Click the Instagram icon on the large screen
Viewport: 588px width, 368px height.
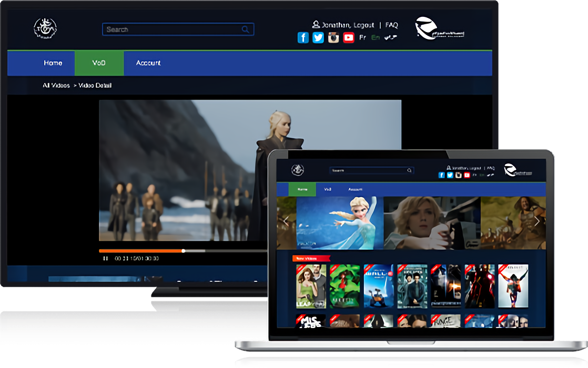point(333,37)
